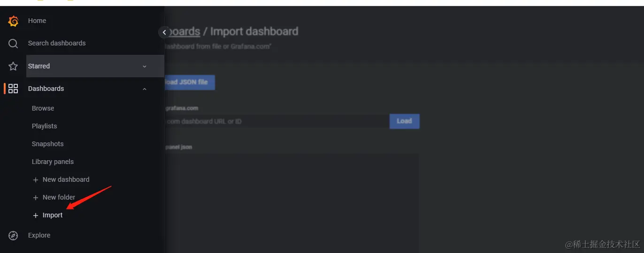Click the plus icon beside New folder

click(36, 198)
